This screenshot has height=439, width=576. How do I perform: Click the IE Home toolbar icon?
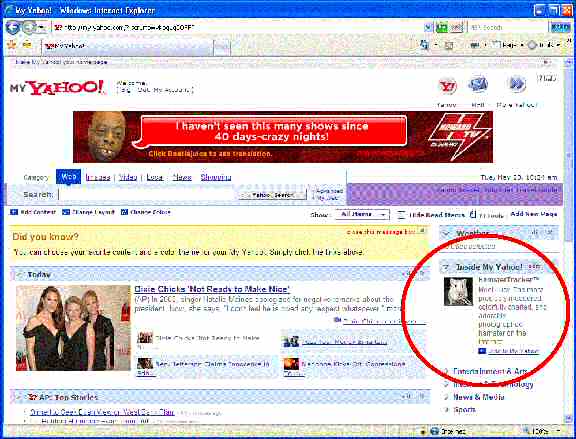tap(424, 45)
